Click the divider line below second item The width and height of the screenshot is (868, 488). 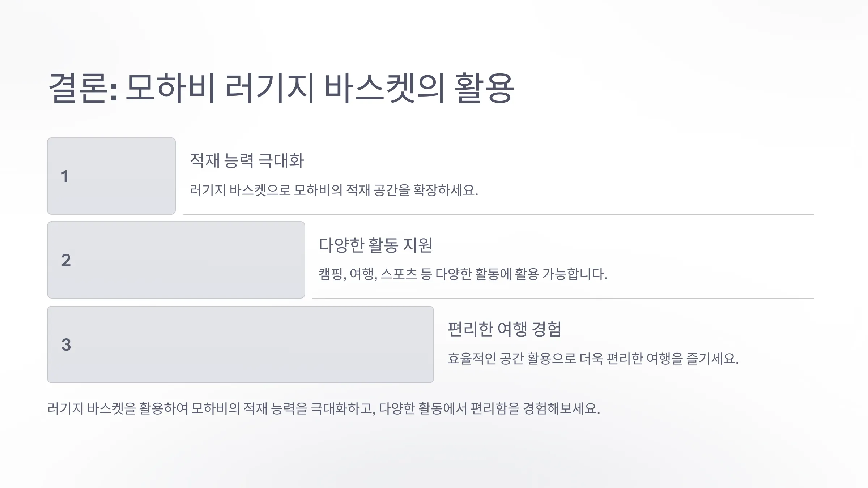pyautogui.click(x=563, y=299)
